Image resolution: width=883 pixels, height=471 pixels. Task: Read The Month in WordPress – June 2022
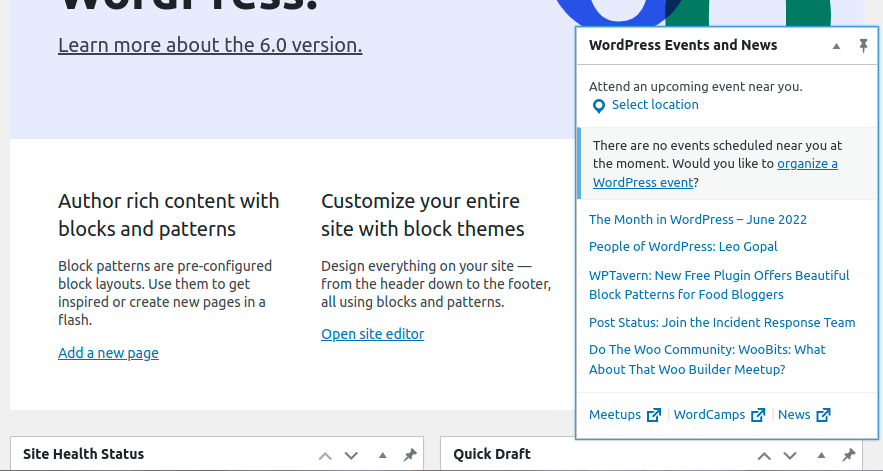[x=698, y=219]
